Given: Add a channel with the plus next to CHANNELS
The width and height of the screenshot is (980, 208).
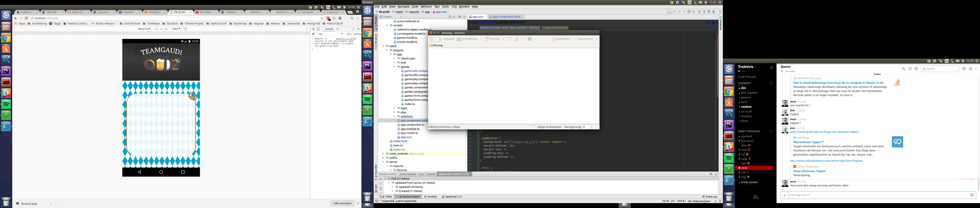Looking at the screenshot, I should pos(771,83).
